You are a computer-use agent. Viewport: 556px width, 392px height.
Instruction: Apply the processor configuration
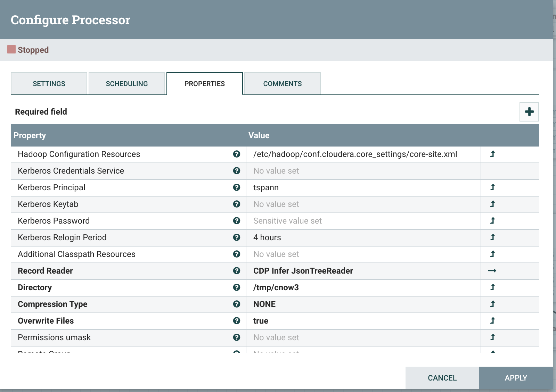point(516,378)
